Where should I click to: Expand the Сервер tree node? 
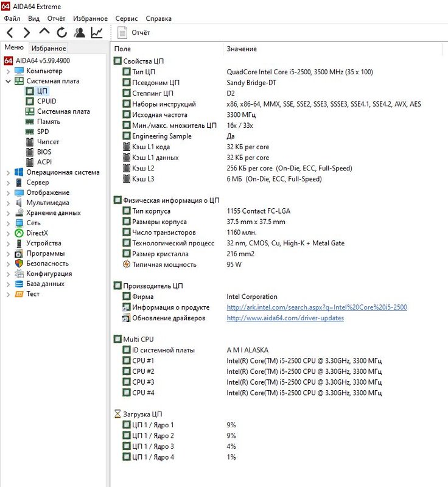point(8,183)
